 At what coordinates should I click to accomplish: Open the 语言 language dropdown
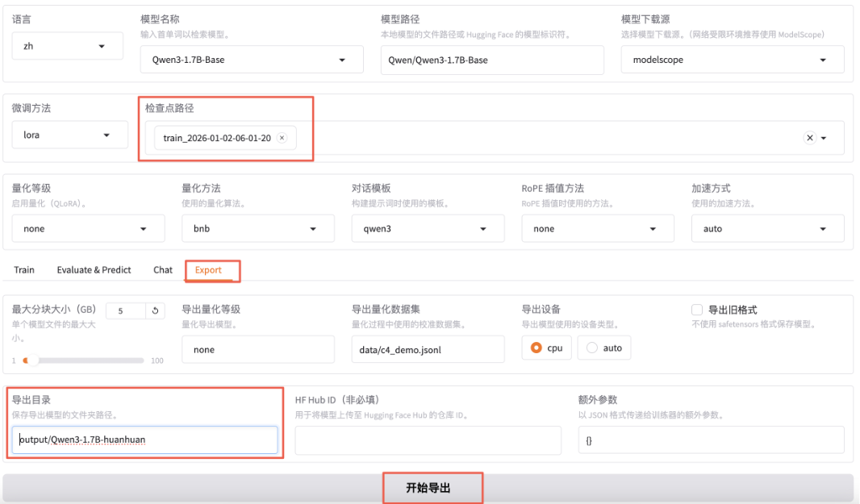[67, 46]
